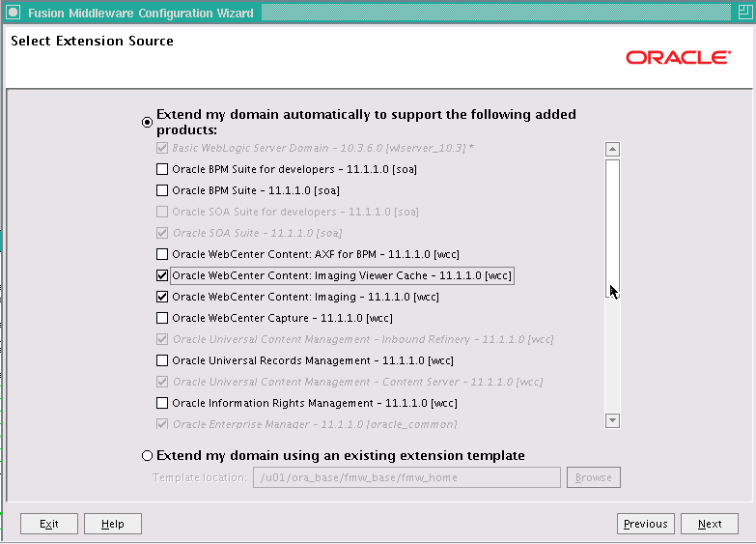Image resolution: width=756 pixels, height=544 pixels.
Task: Click 'Oracle SOA Suite - 11.1.1.0 [soa]' text
Action: (x=258, y=233)
